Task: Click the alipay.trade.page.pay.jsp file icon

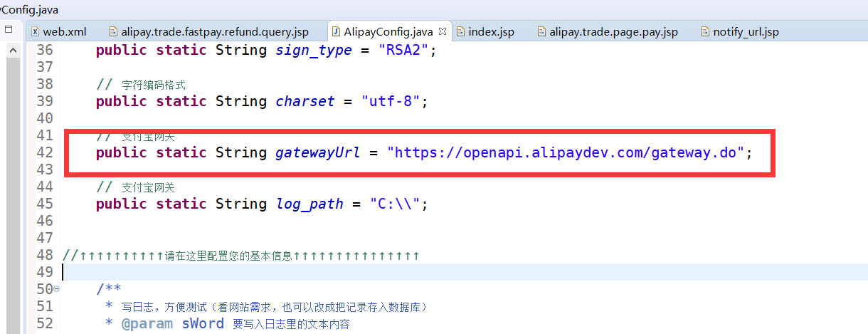Action: pyautogui.click(x=542, y=31)
